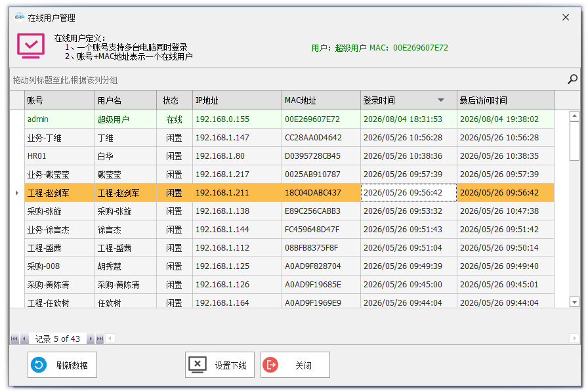Select the admin account cell
The image size is (588, 391).
point(60,119)
